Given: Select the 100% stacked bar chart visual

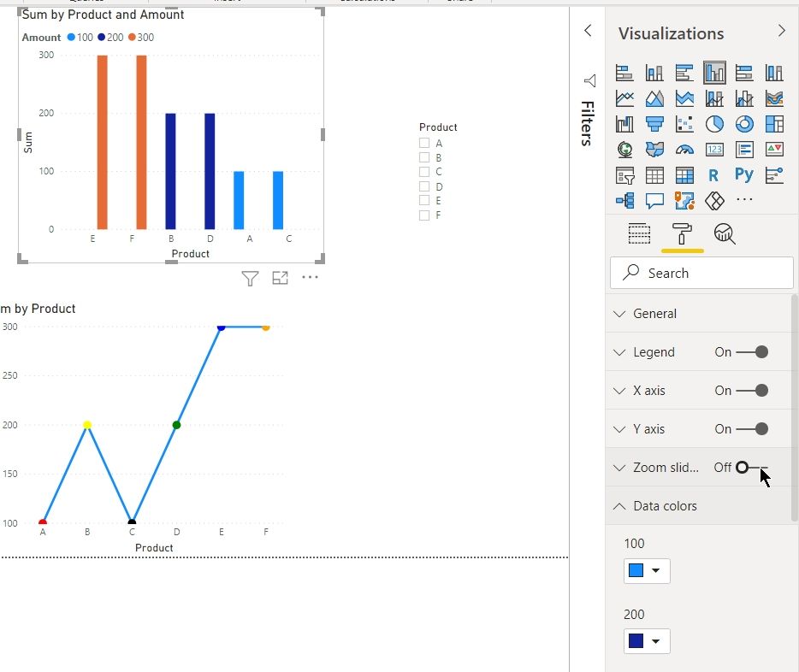Looking at the screenshot, I should 744,73.
